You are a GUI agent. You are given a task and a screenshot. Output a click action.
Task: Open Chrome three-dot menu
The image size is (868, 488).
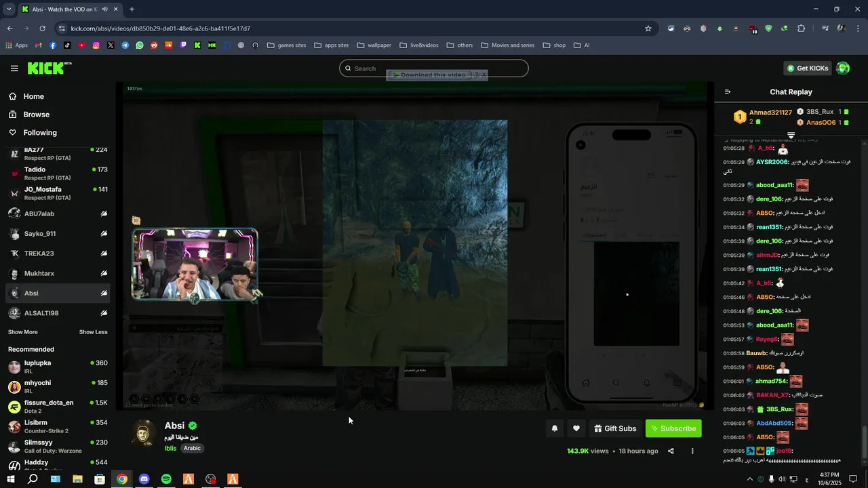(x=858, y=28)
